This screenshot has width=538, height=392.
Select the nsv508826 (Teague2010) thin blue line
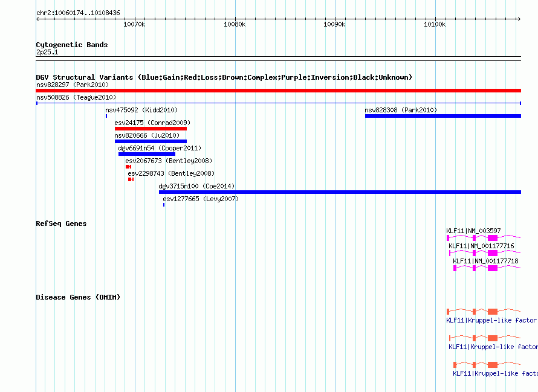278,103
